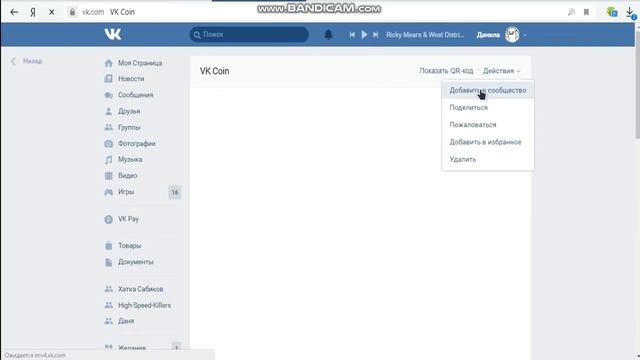The image size is (640, 360).
Task: Choose Пожаловаться from actions menu
Action: pyautogui.click(x=488, y=125)
